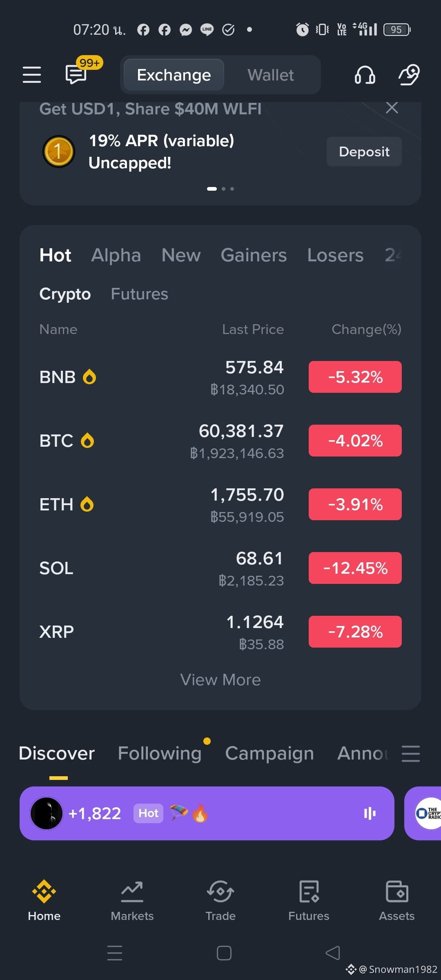Toggle list to Futures under Hot

pyautogui.click(x=139, y=294)
